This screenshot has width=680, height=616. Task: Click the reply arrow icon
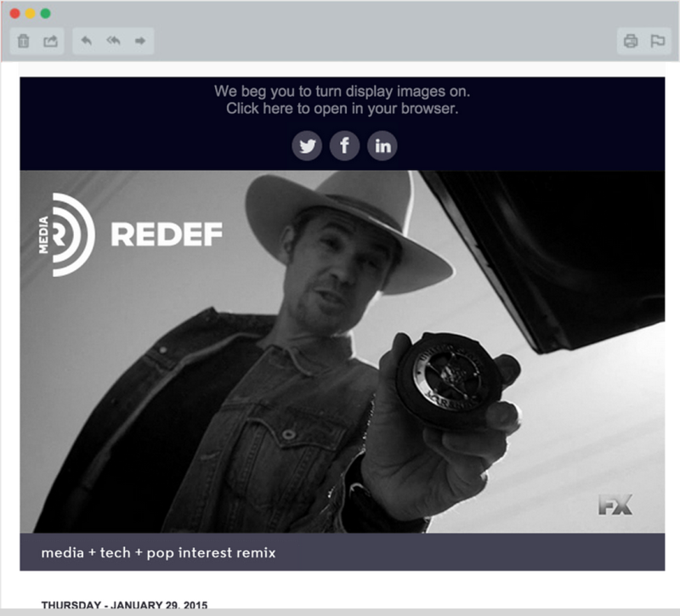pos(87,41)
